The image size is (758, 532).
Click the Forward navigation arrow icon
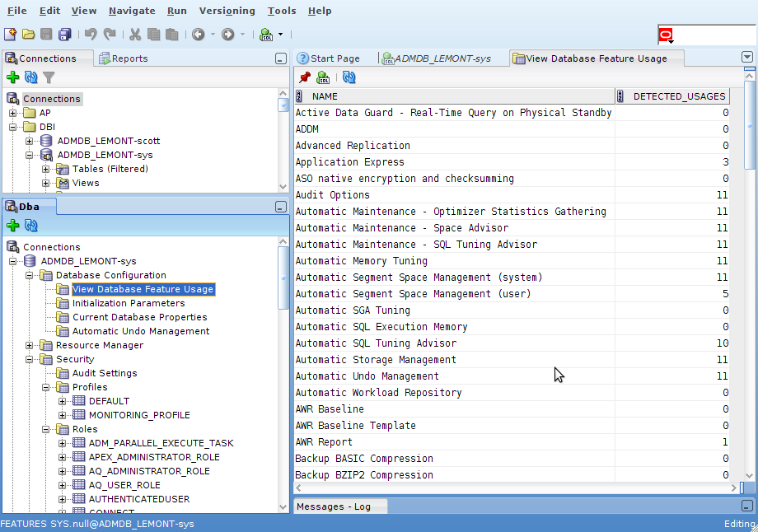[227, 35]
